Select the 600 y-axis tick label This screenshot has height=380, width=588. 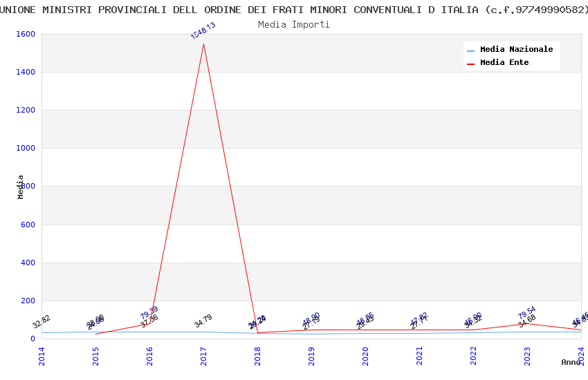coord(28,225)
